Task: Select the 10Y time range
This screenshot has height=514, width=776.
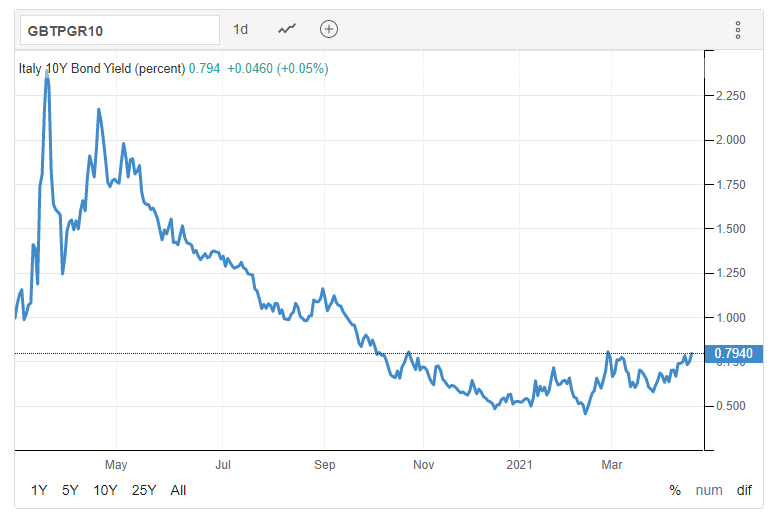Action: (x=105, y=490)
